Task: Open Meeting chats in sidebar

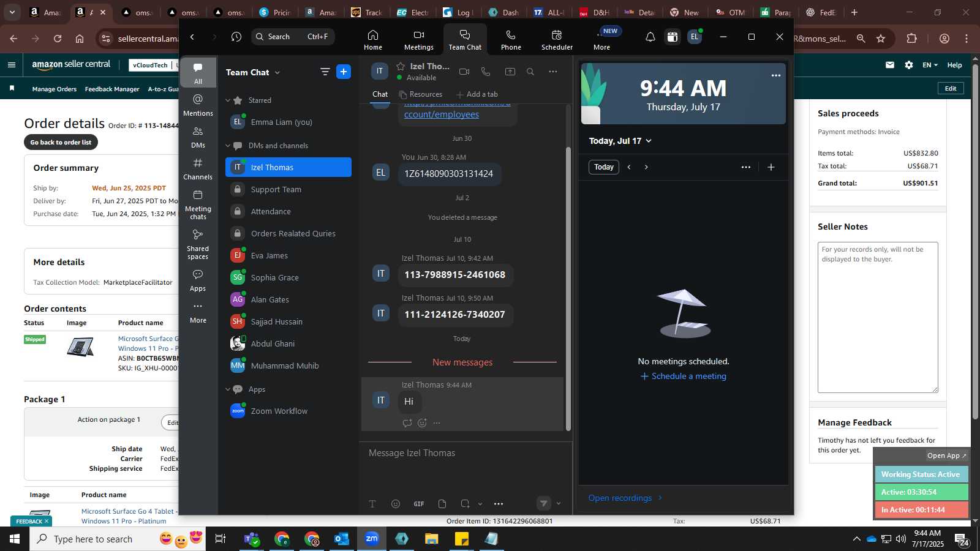Action: [x=198, y=204]
